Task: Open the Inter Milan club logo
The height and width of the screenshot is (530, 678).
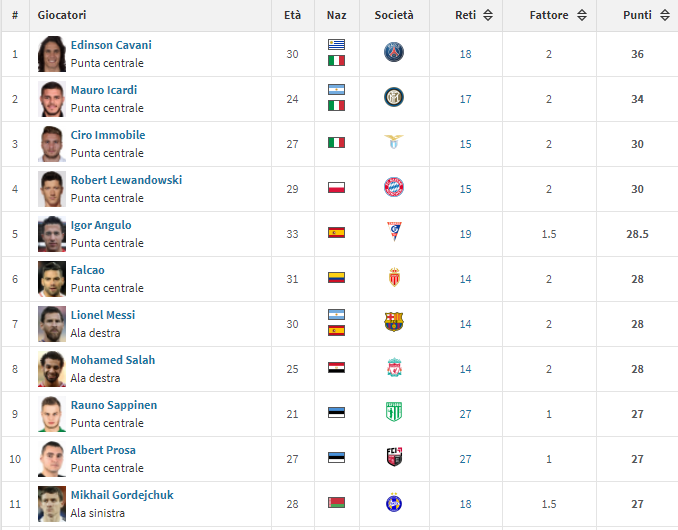Action: click(x=393, y=97)
